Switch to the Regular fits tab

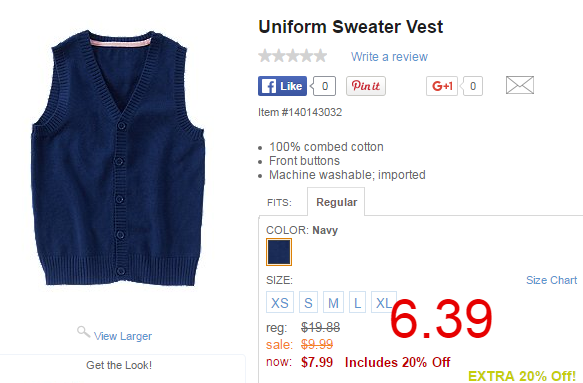click(336, 202)
